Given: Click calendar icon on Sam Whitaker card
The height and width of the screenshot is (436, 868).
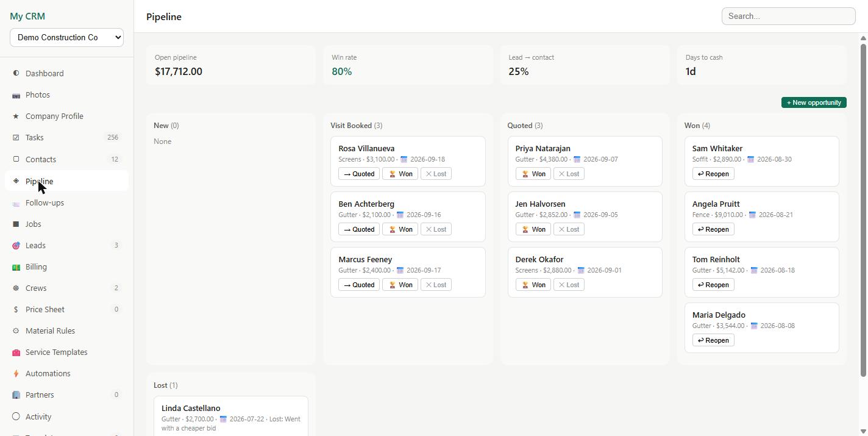Looking at the screenshot, I should point(750,160).
